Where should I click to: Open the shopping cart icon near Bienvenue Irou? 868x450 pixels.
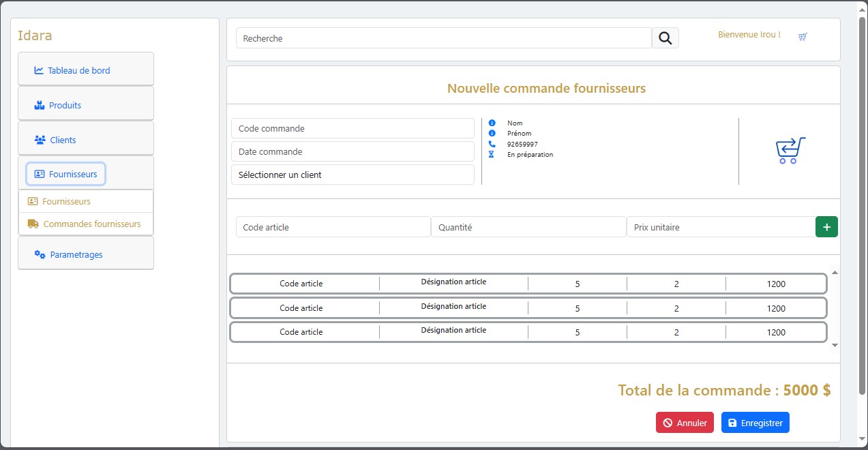pos(803,36)
